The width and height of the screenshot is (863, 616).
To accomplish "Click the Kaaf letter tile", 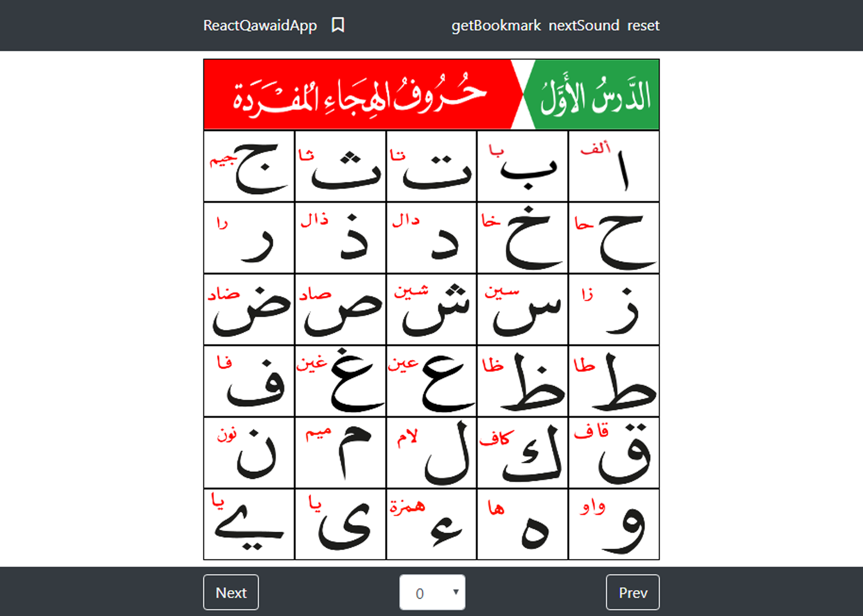I will pos(522,453).
